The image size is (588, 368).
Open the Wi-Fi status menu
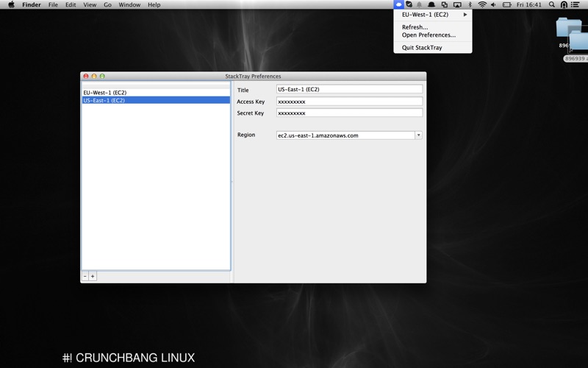(x=482, y=4)
